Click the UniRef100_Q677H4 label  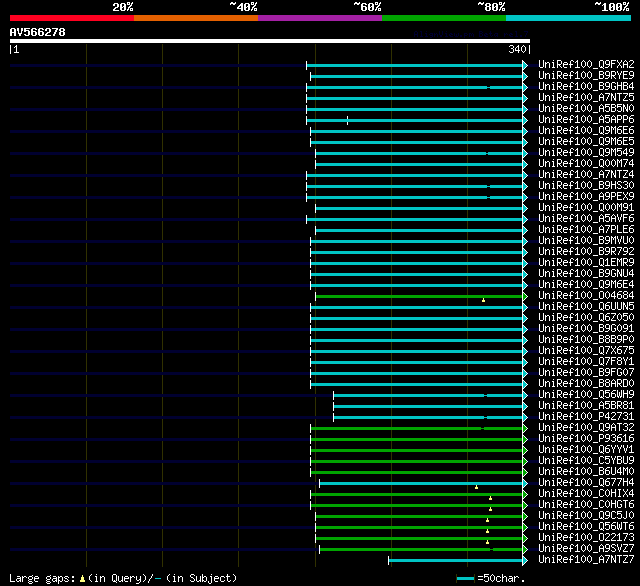pos(586,483)
